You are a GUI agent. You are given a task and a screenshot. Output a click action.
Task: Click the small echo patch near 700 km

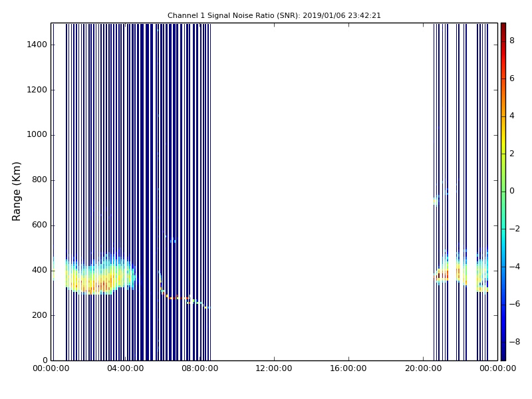tap(436, 201)
